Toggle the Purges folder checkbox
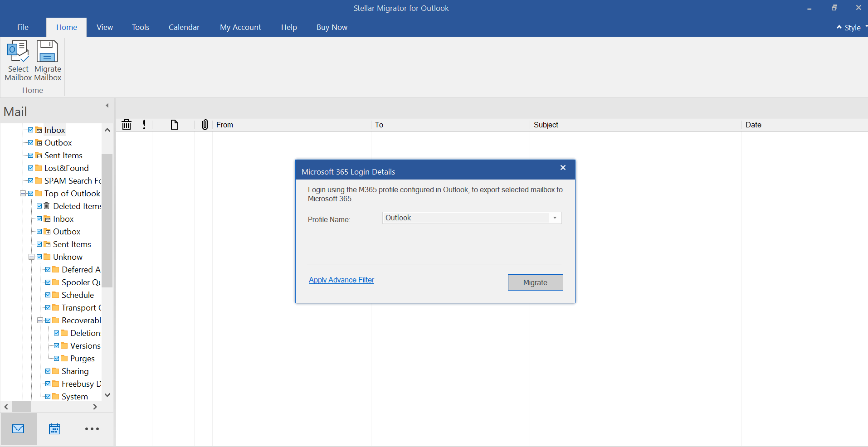 (57, 359)
